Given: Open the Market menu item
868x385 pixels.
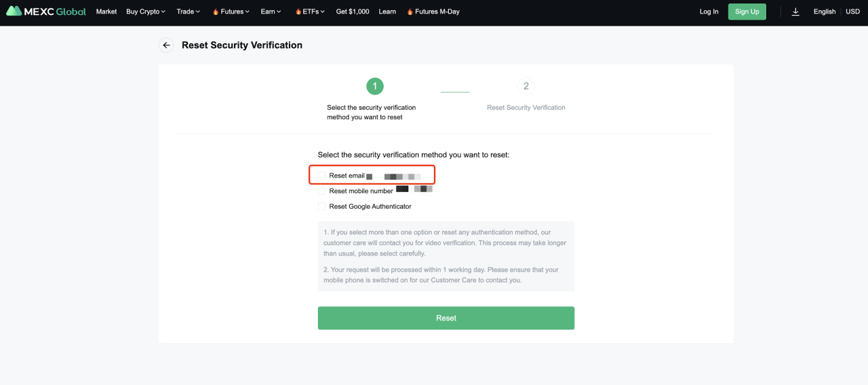Looking at the screenshot, I should pyautogui.click(x=106, y=12).
